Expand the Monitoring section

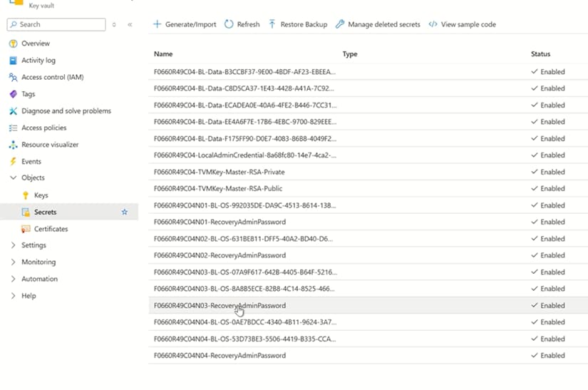(13, 262)
